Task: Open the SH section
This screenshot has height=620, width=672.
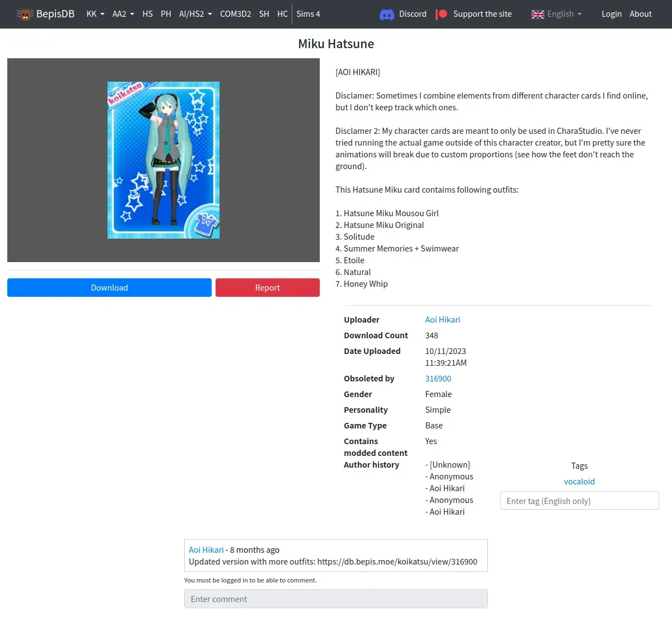Action: click(x=264, y=14)
